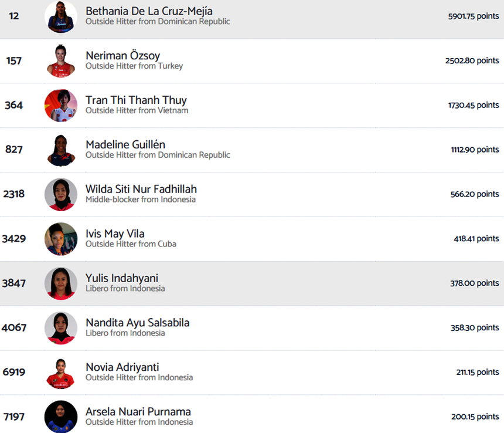This screenshot has height=433, width=504.
Task: Click the Neriman Özsoy name link
Action: [122, 56]
